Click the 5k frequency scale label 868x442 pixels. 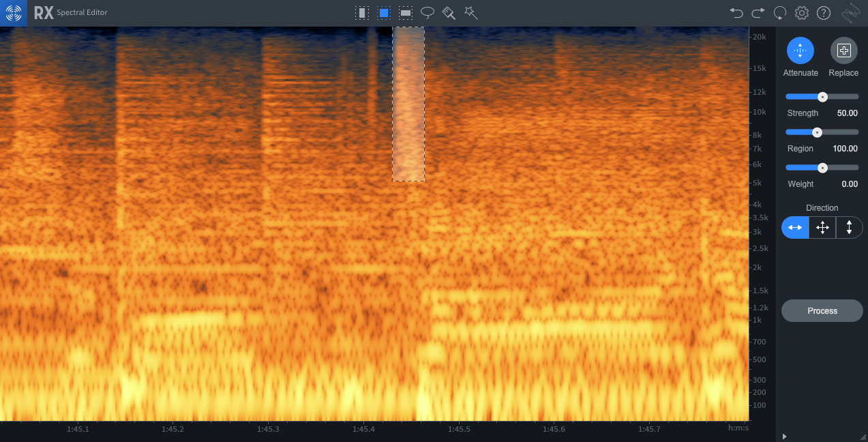click(757, 183)
